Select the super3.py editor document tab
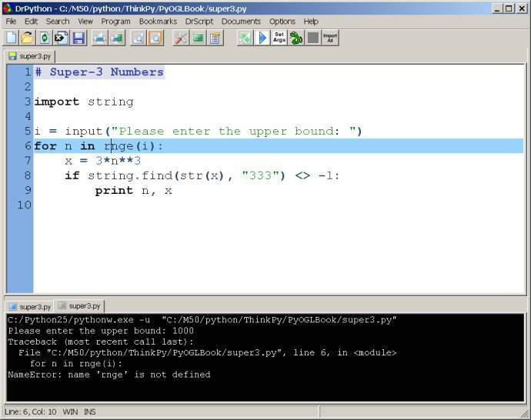 [x=31, y=56]
